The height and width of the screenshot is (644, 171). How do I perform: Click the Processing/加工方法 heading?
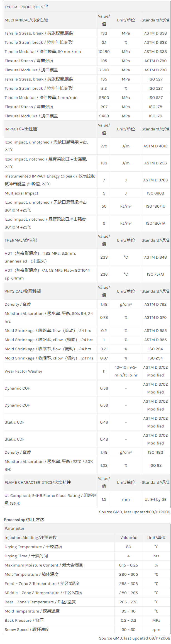[24, 520]
